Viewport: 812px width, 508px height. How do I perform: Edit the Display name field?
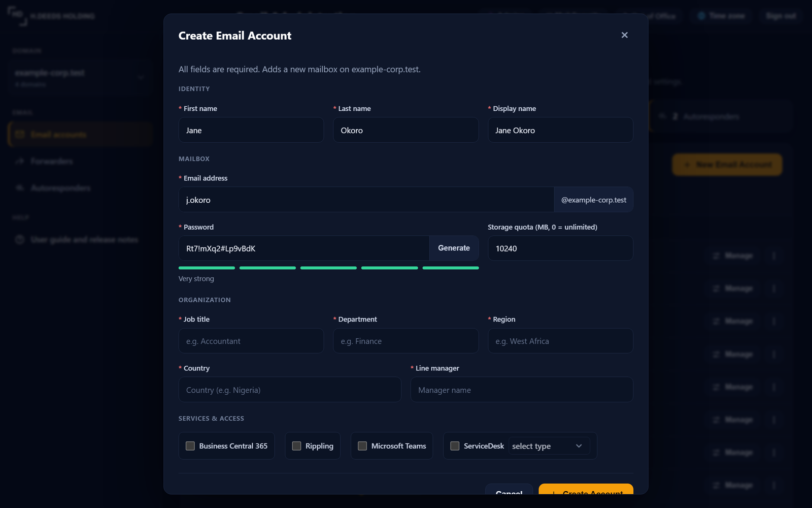(x=560, y=130)
